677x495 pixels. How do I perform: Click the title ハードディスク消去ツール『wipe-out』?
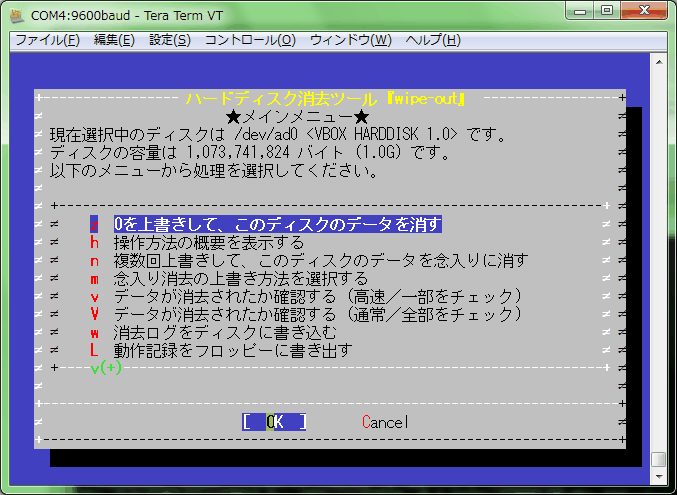pyautogui.click(x=326, y=98)
